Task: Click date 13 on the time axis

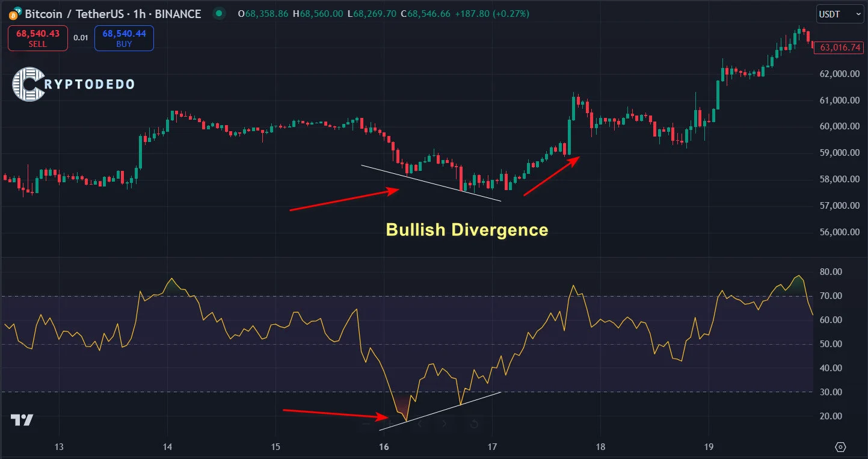Action: [x=59, y=447]
